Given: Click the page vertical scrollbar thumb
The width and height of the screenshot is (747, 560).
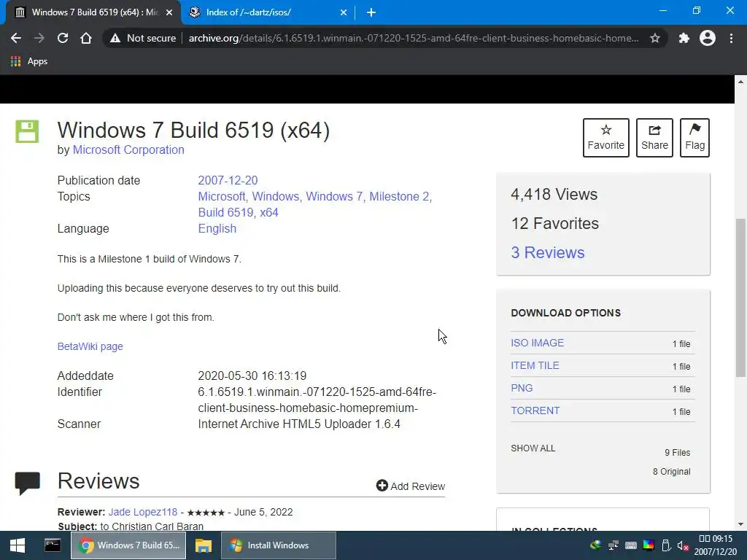Looking at the screenshot, I should coord(740,297).
